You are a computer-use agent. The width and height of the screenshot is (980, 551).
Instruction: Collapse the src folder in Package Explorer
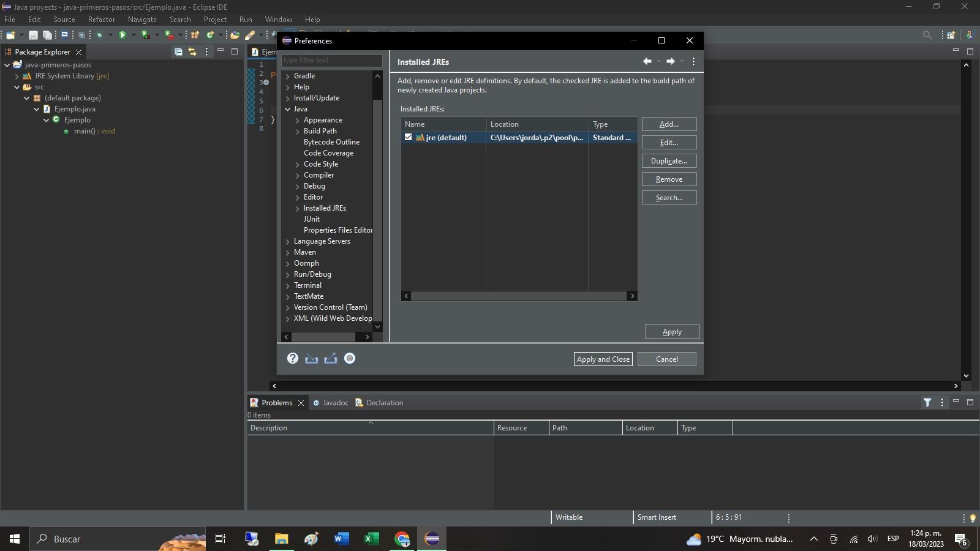pos(17,87)
